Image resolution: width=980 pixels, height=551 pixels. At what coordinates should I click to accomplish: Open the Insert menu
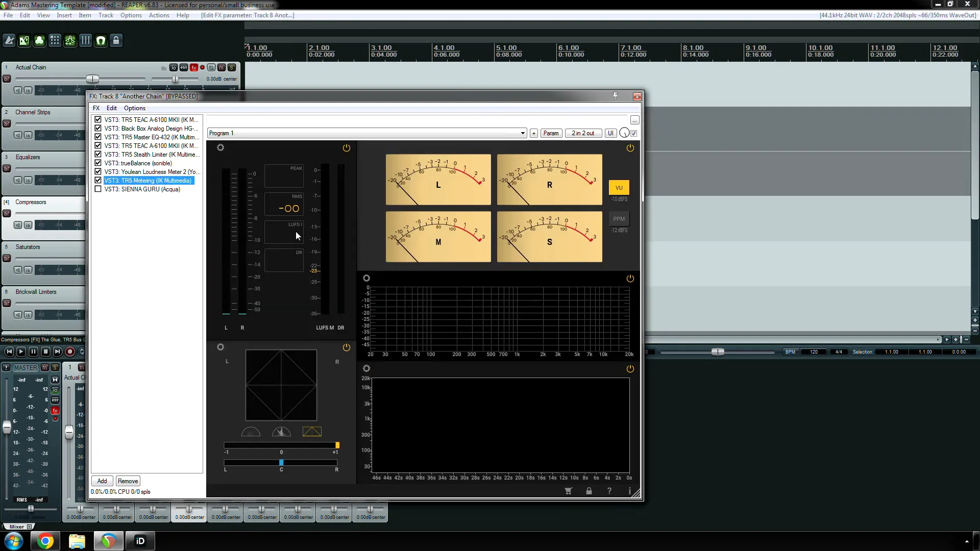click(x=64, y=15)
